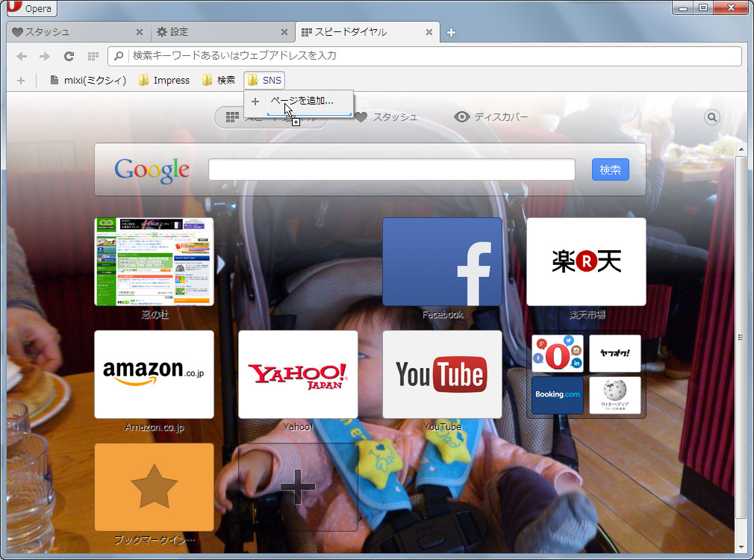Viewport: 754px width, 560px height.
Task: Switch to the ディスカバー view
Action: click(491, 117)
